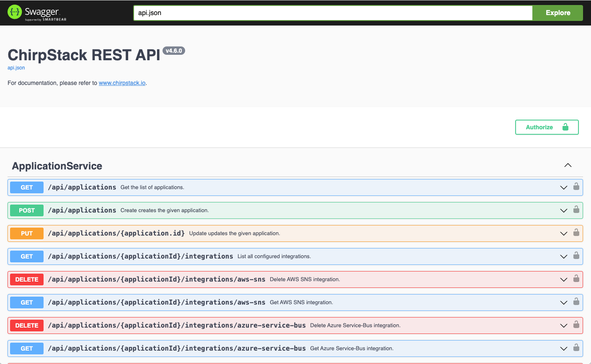Click the ChirpStack REST API title
591x364 pixels.
click(x=84, y=55)
